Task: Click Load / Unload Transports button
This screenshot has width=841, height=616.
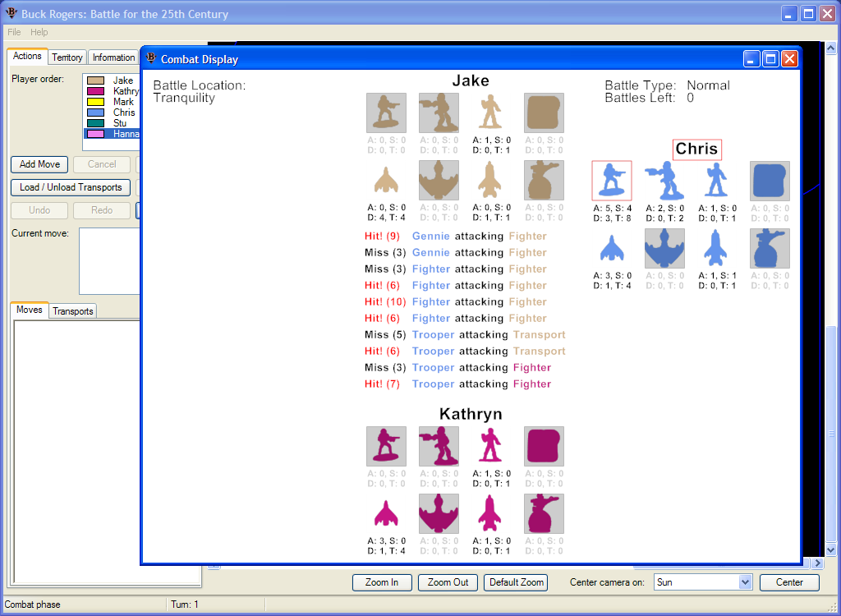Action: click(71, 187)
